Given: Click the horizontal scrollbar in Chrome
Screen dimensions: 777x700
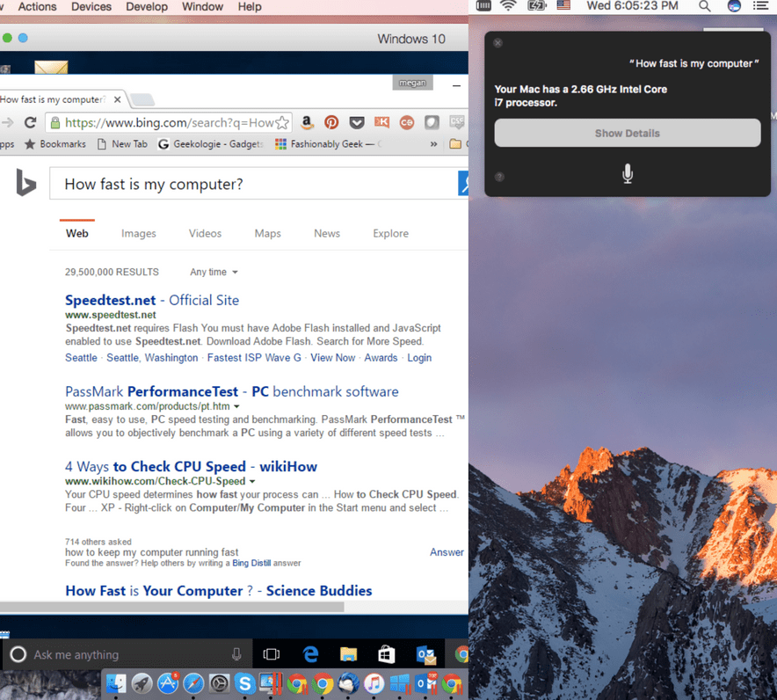Looking at the screenshot, I should click(x=171, y=607).
